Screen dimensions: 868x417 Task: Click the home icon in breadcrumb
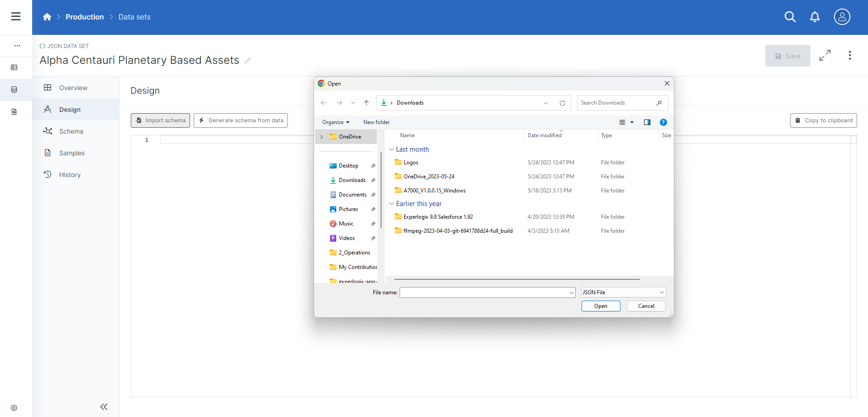click(x=47, y=17)
